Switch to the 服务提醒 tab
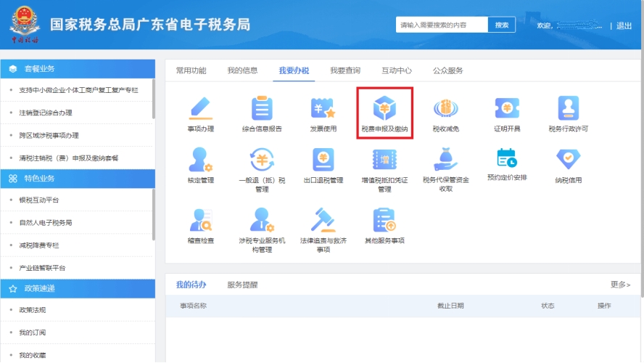This screenshot has height=363, width=644. click(x=242, y=285)
